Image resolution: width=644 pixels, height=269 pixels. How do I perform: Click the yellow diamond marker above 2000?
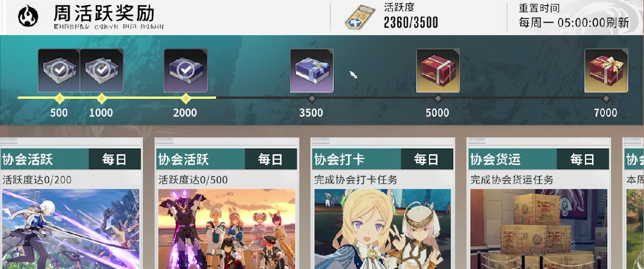pos(186,98)
